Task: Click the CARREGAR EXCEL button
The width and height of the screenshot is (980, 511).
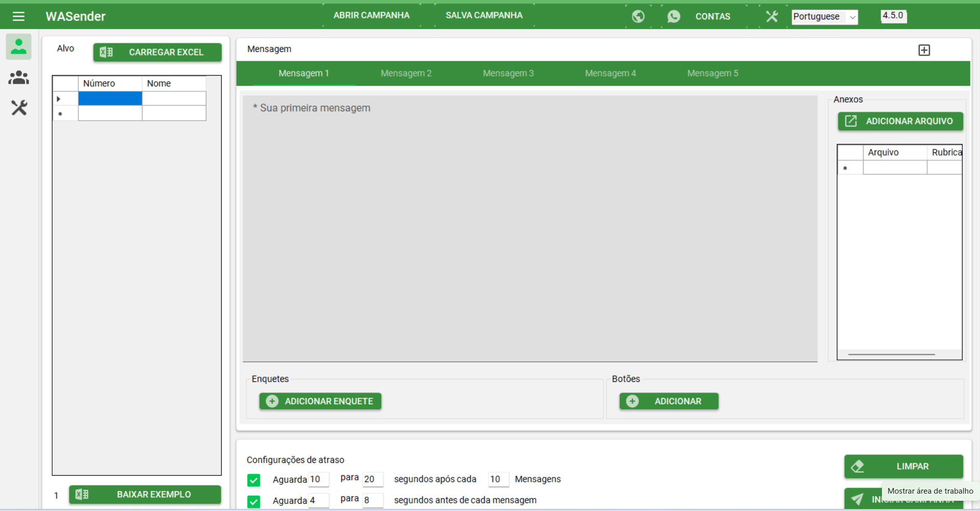Action: 157,52
